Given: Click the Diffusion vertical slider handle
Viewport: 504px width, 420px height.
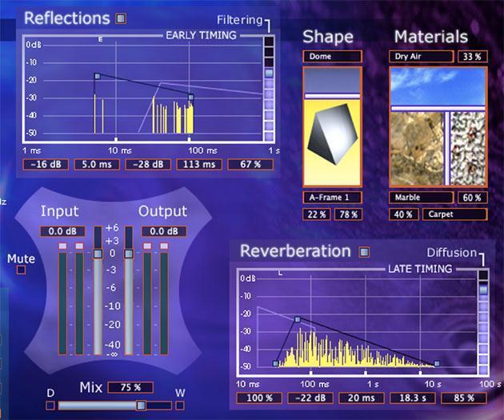Looking at the screenshot, I should pos(483,290).
